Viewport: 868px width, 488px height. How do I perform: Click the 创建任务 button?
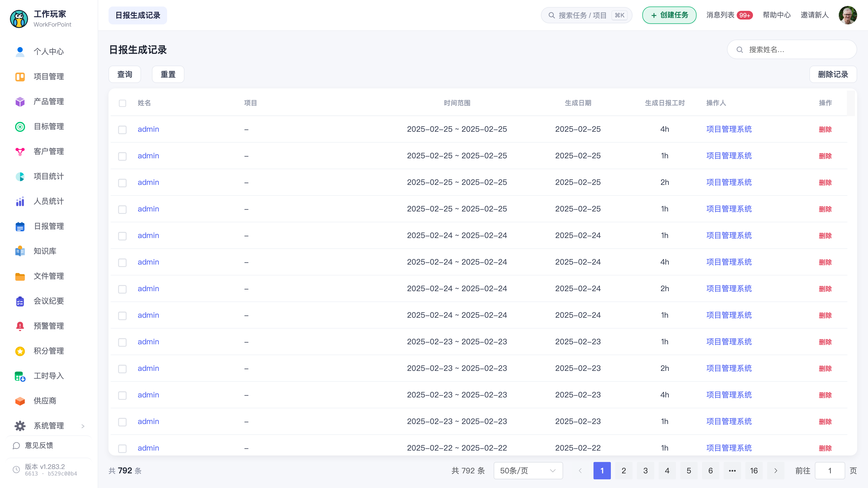pyautogui.click(x=669, y=15)
